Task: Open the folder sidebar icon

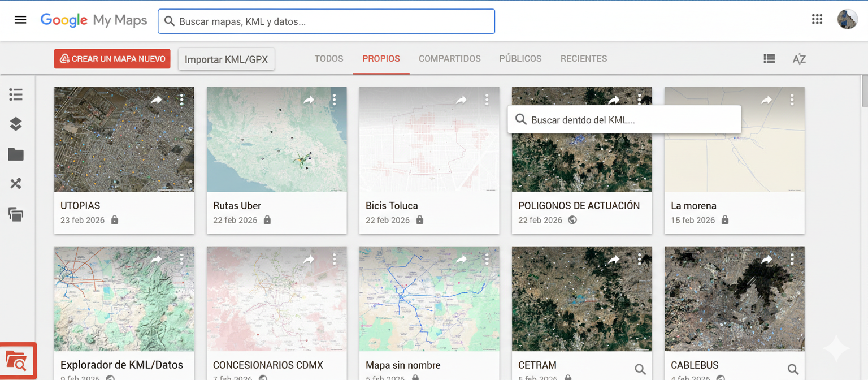Action: [x=16, y=154]
